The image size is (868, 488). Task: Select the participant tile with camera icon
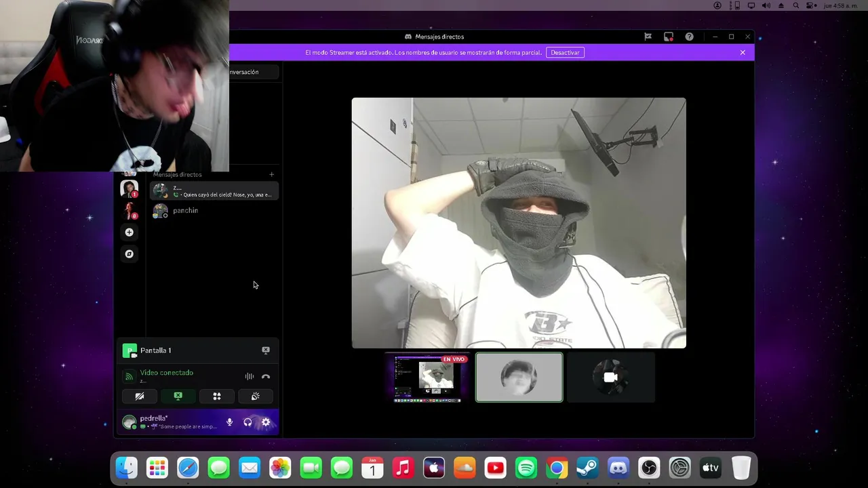click(x=610, y=378)
